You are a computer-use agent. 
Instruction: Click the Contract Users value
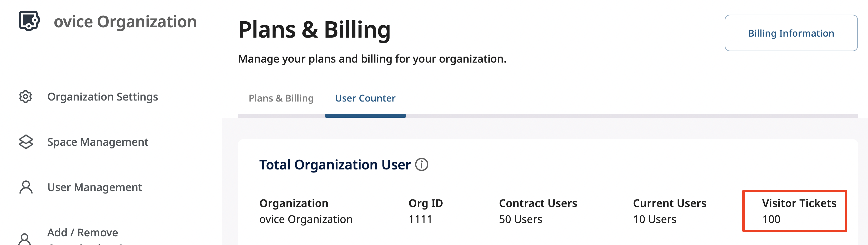(520, 219)
